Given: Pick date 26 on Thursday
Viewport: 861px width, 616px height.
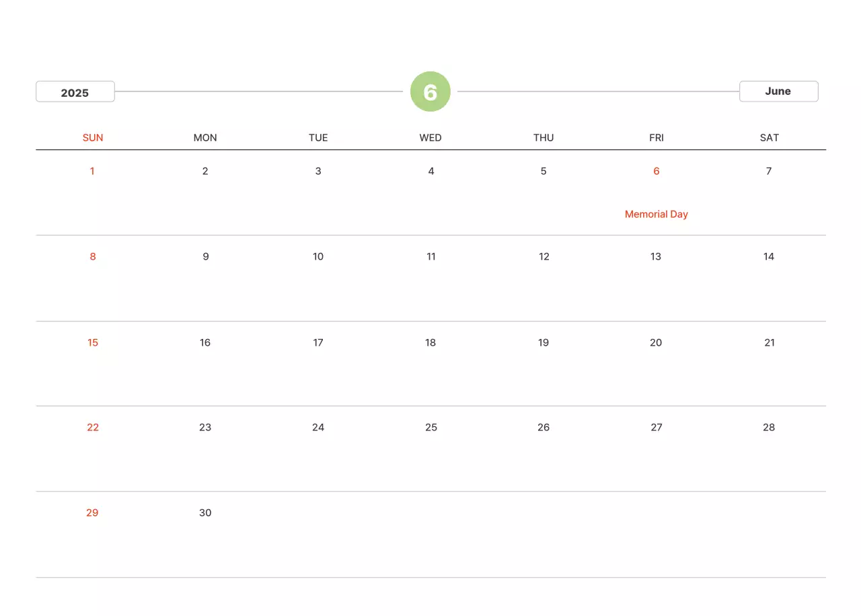Looking at the screenshot, I should tap(544, 428).
